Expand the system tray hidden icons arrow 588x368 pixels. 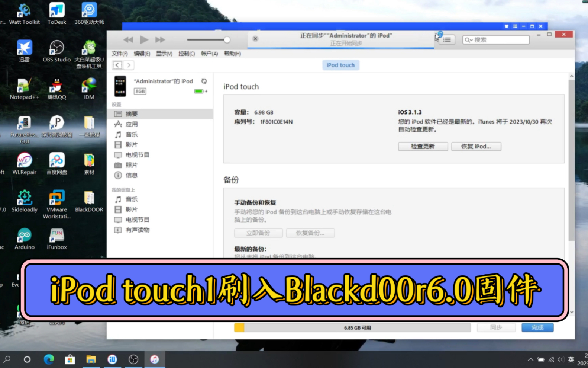pos(530,359)
